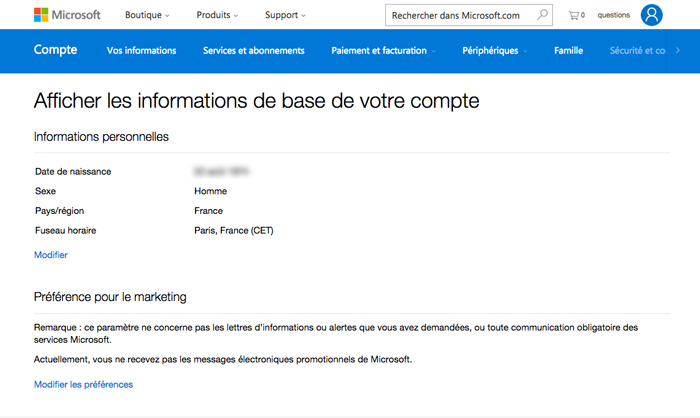This screenshot has height=418, width=700.
Task: Click the Modifier les préférences link
Action: [83, 384]
